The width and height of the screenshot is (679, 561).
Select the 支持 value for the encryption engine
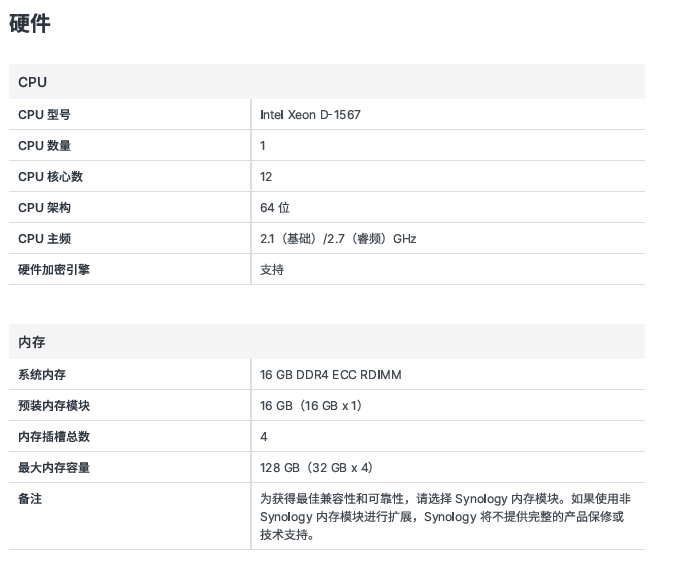point(272,270)
